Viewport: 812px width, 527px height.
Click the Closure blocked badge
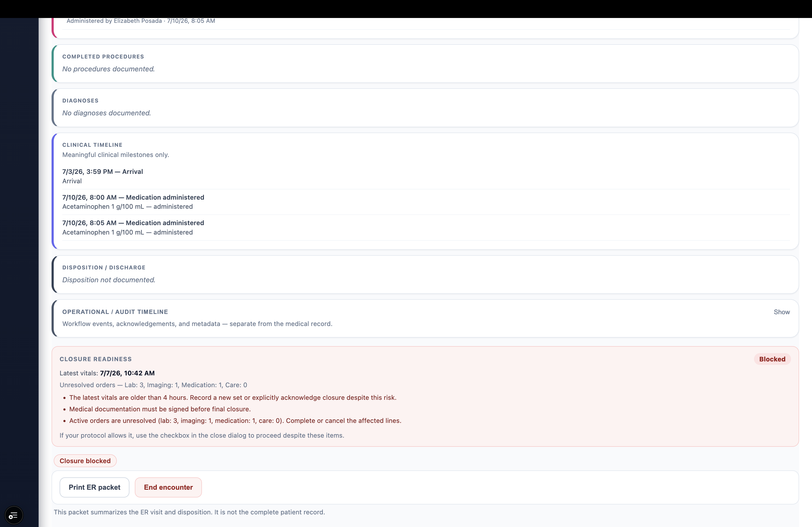tap(85, 461)
